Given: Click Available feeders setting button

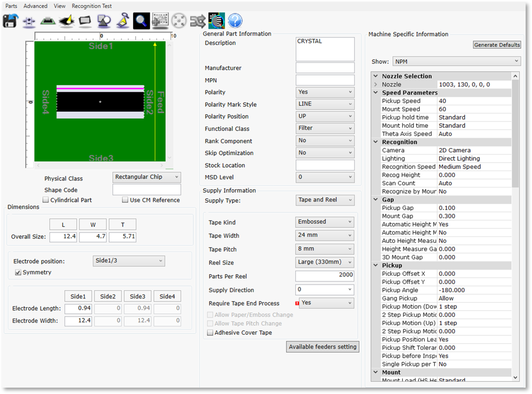Looking at the screenshot, I should coord(322,347).
